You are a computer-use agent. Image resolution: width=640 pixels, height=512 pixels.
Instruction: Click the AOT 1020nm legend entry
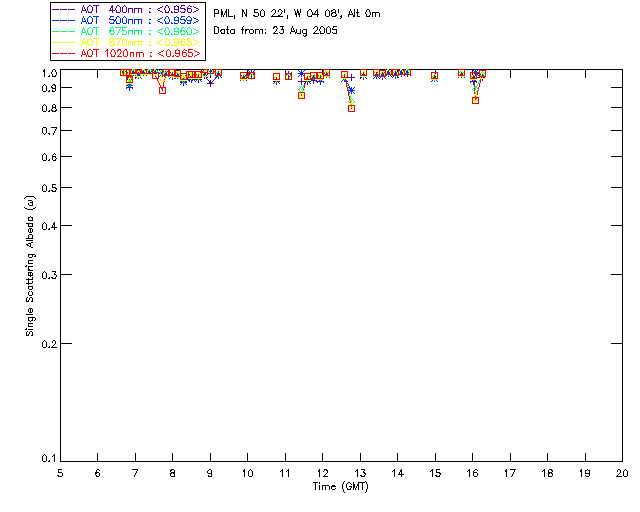tap(127, 53)
